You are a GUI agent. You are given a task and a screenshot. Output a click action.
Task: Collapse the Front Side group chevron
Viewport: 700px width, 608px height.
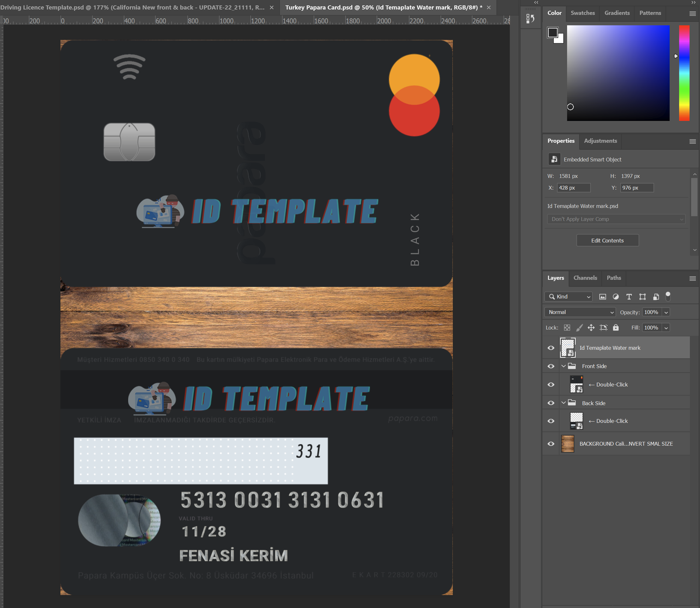563,366
